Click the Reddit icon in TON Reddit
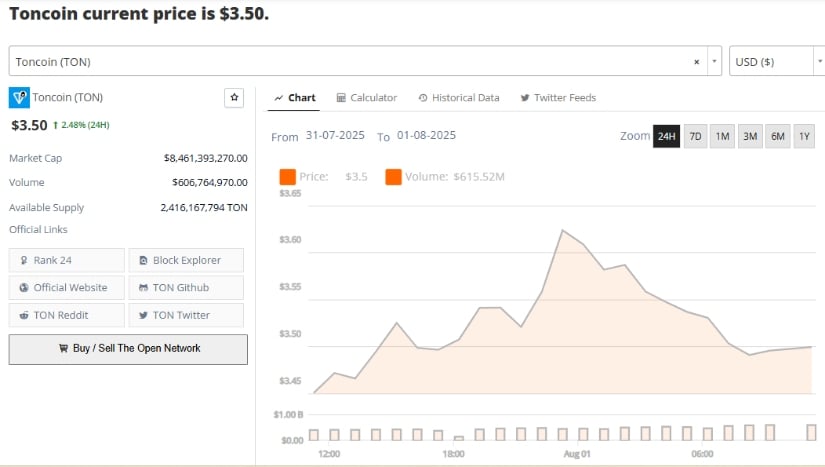This screenshot has width=825, height=467. click(x=24, y=315)
